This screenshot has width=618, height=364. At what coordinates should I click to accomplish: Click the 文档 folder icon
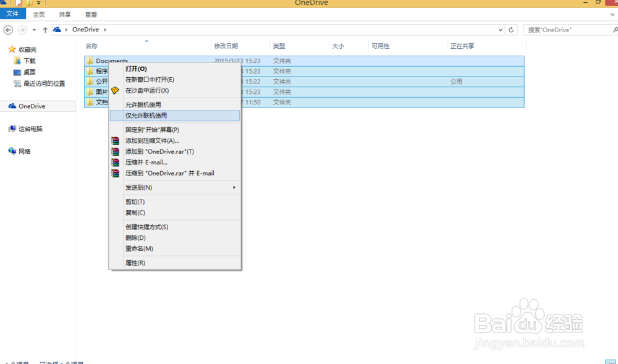90,102
